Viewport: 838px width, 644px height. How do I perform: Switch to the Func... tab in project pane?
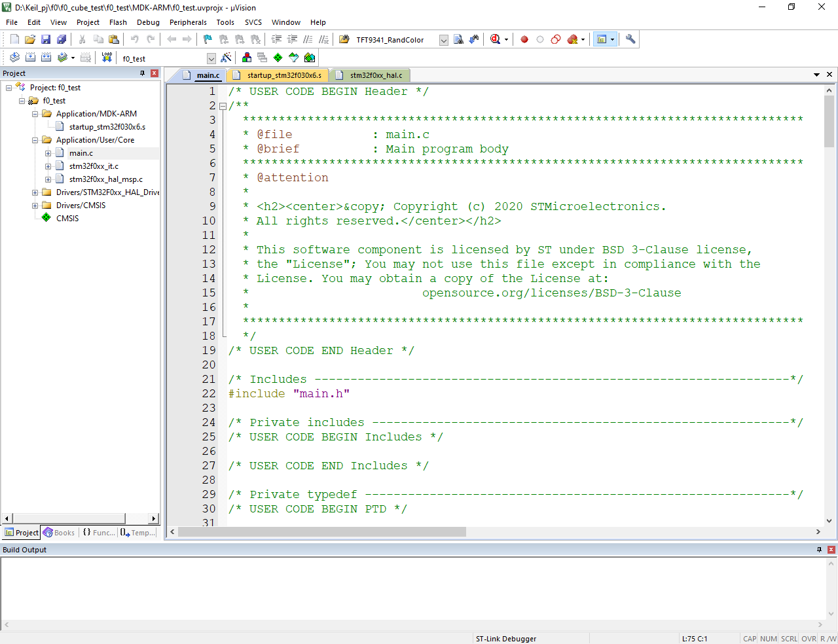(98, 533)
